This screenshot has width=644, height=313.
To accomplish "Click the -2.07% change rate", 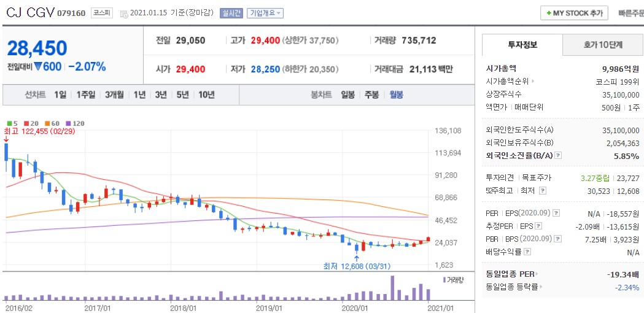I will tap(87, 66).
